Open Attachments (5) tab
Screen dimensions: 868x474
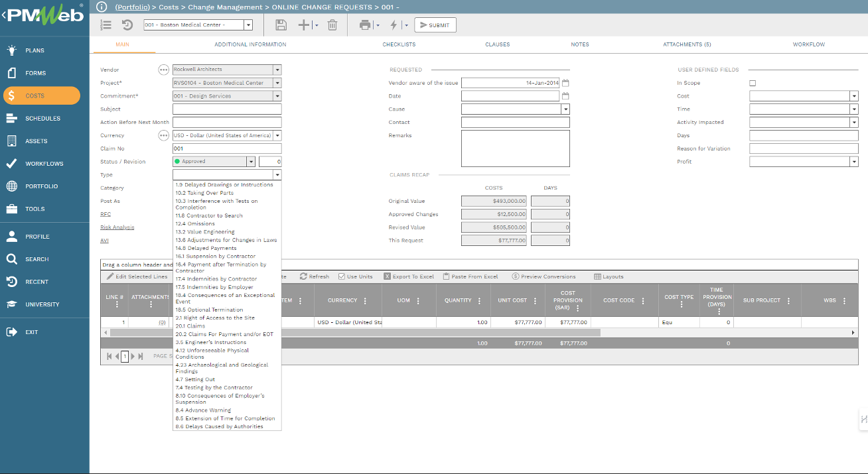click(x=687, y=44)
